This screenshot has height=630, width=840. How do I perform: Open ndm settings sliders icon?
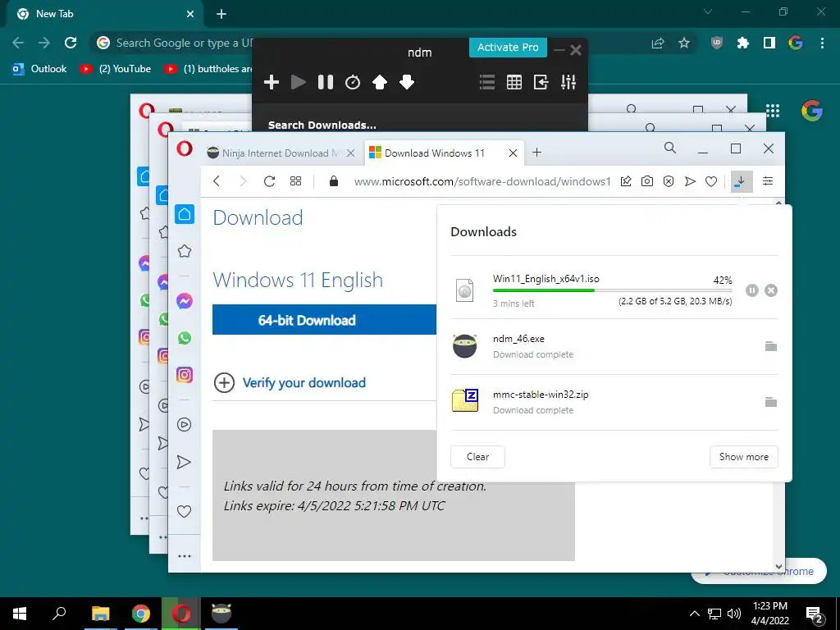[x=568, y=82]
